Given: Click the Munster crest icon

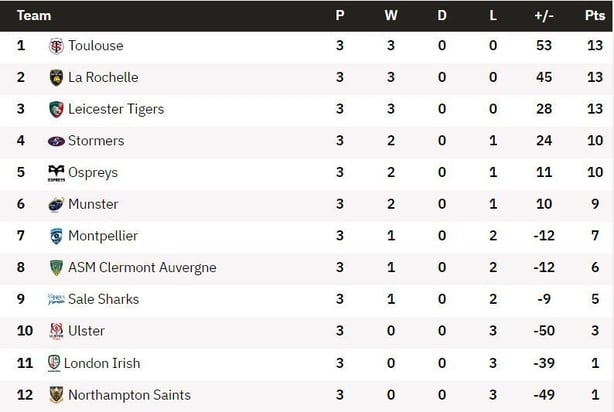Looking at the screenshot, I should [56, 205].
